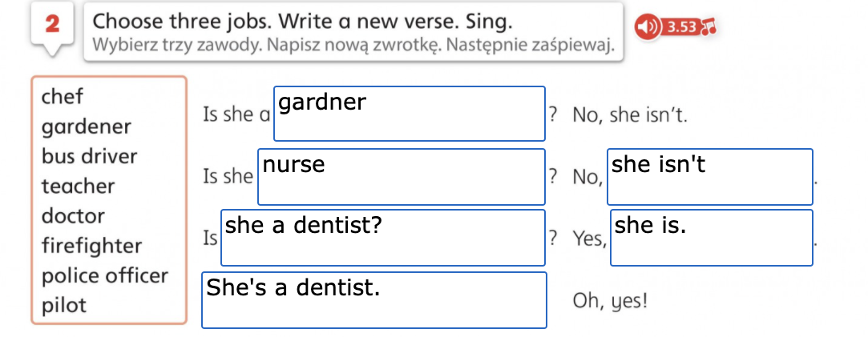The image size is (868, 337).
Task: Select "gardener" in the word bank
Action: (87, 127)
